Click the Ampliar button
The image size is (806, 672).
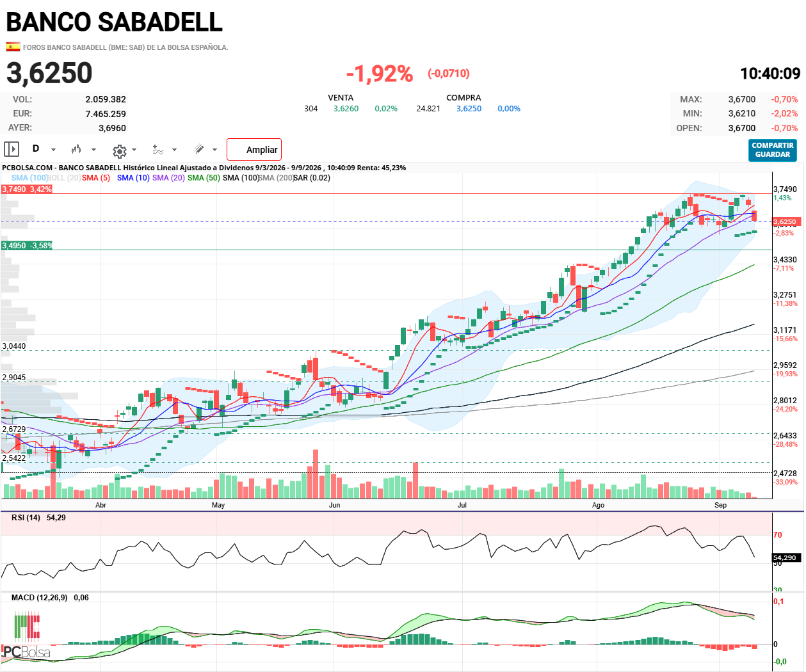click(x=254, y=150)
